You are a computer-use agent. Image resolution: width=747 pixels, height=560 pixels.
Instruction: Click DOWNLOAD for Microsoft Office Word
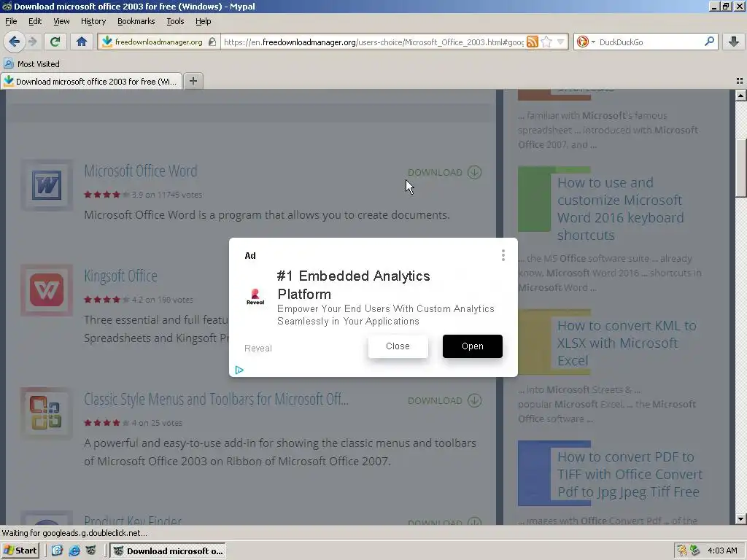(x=444, y=172)
